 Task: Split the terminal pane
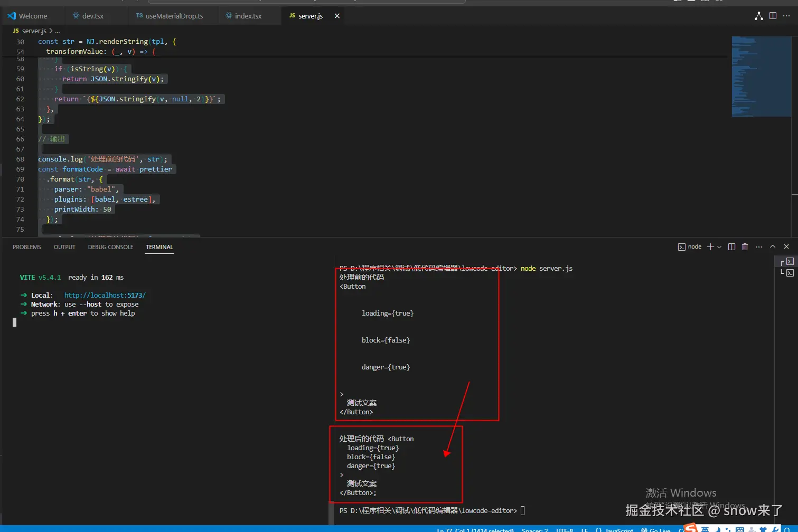(731, 246)
